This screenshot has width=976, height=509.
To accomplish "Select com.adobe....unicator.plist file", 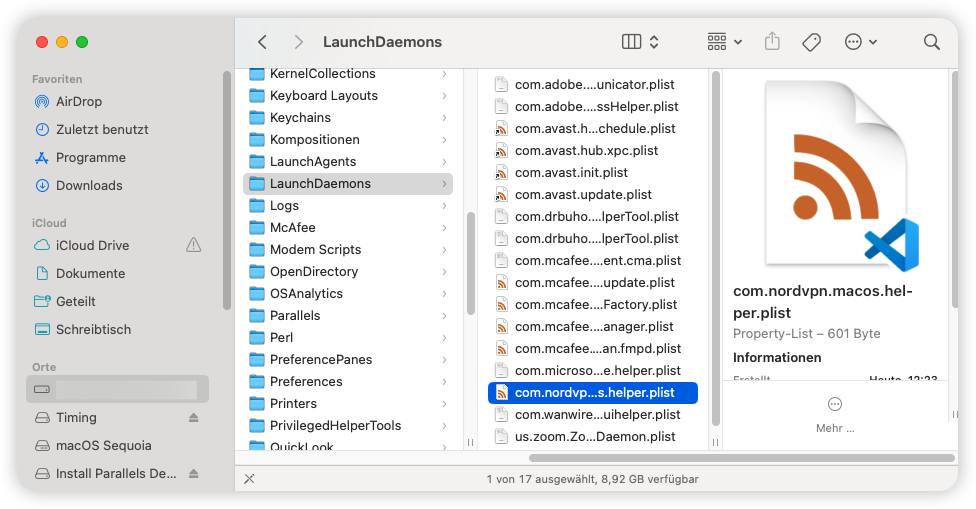I will (593, 85).
